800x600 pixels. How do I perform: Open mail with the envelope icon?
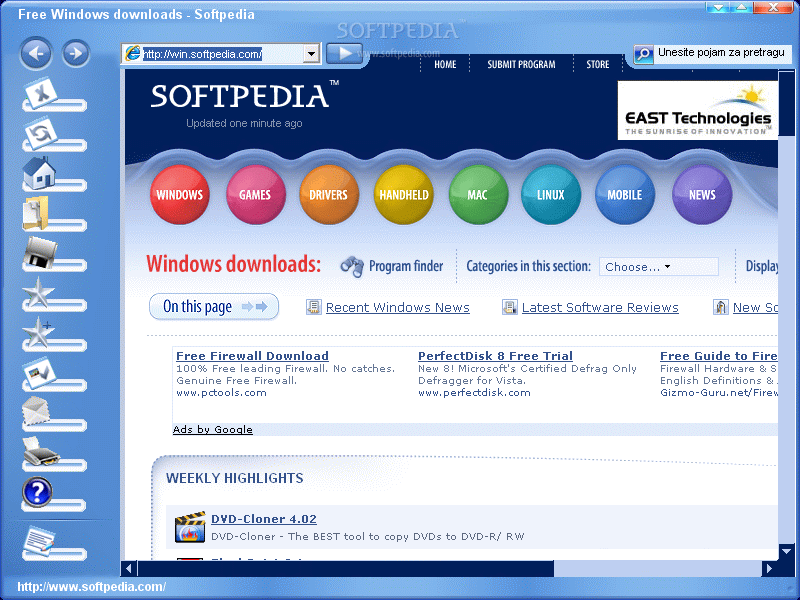tap(36, 411)
